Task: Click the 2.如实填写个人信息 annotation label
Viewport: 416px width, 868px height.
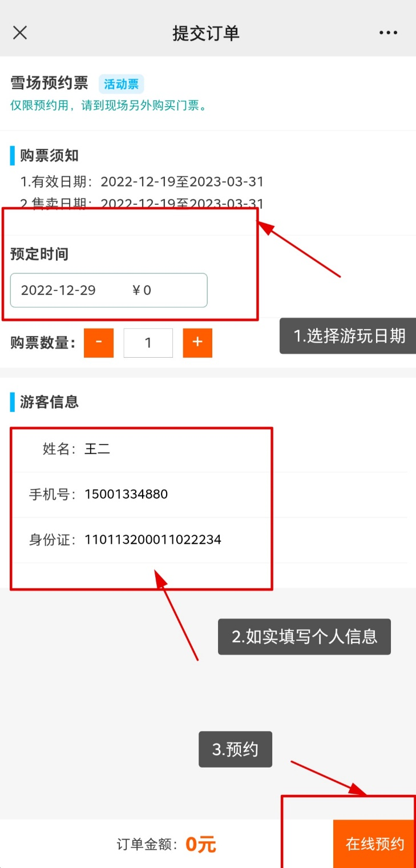Action: (304, 636)
